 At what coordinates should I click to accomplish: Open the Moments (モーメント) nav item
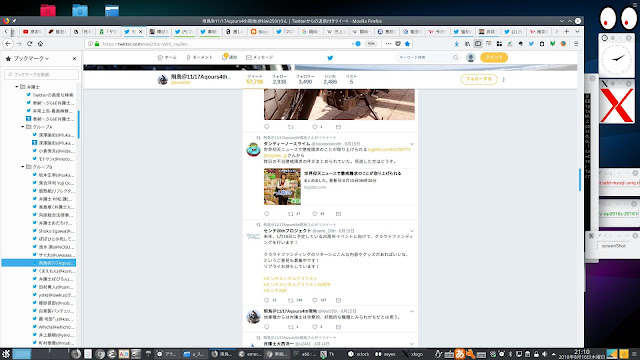point(199,58)
